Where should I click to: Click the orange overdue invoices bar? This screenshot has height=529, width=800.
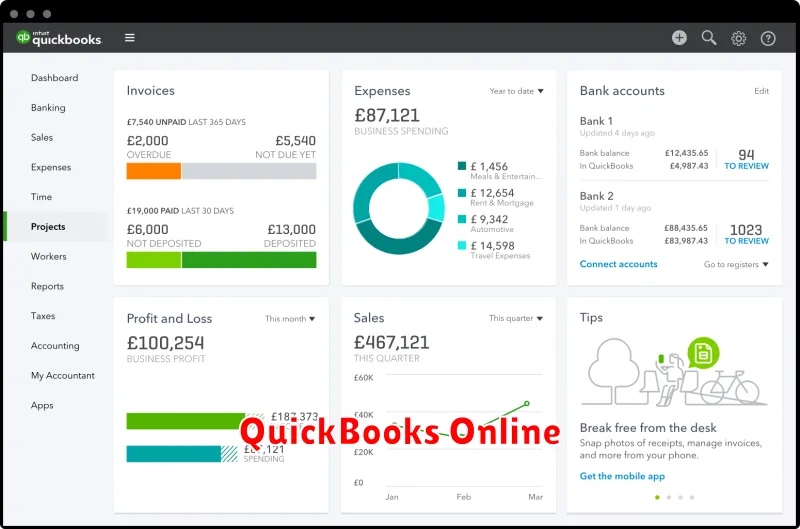coord(154,171)
